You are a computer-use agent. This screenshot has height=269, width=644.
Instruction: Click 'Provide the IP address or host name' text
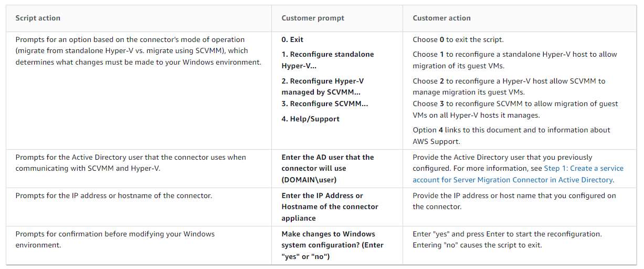(514, 201)
